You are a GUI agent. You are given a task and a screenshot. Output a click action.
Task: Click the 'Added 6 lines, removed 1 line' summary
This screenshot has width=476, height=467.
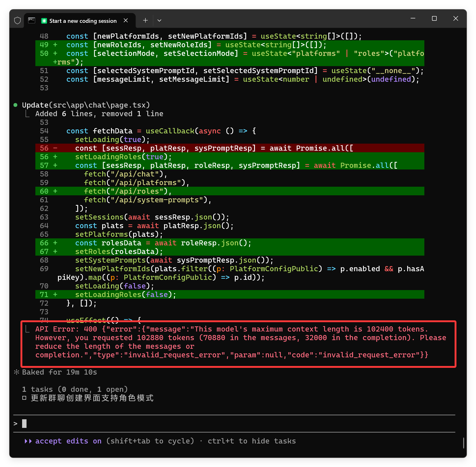click(99, 114)
